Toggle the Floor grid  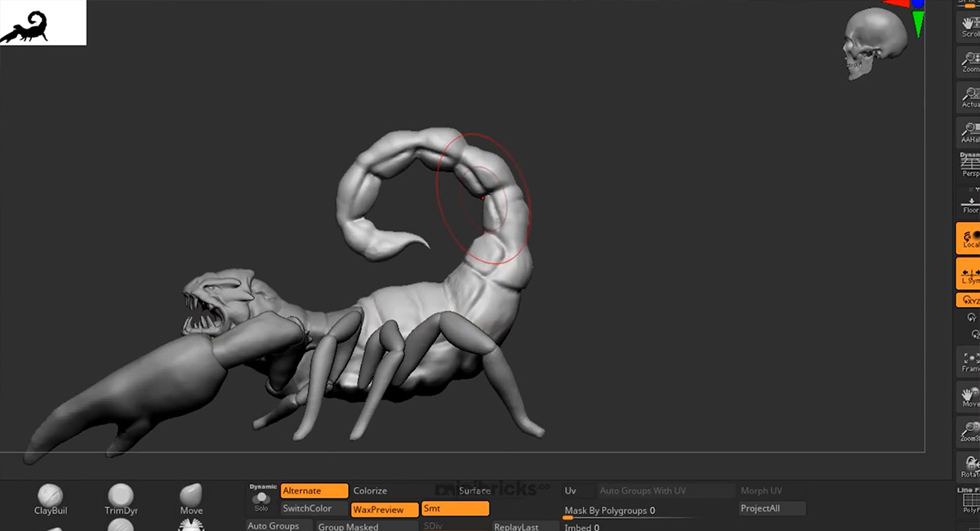(x=970, y=203)
